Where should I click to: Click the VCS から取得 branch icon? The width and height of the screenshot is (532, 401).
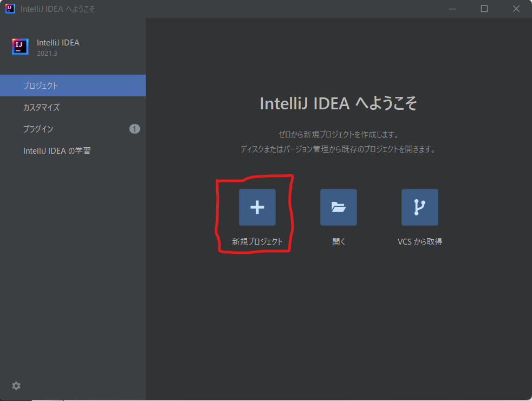[420, 207]
